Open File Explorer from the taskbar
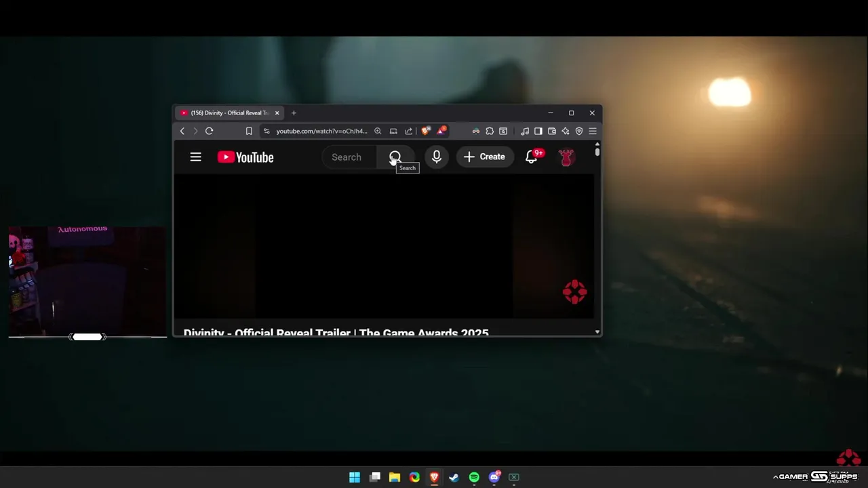The height and width of the screenshot is (488, 868). click(395, 477)
